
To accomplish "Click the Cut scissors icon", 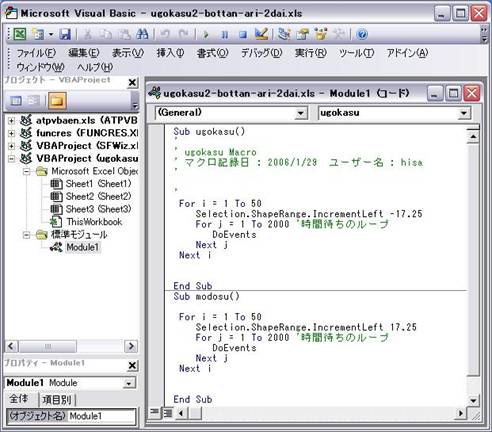I will click(88, 34).
